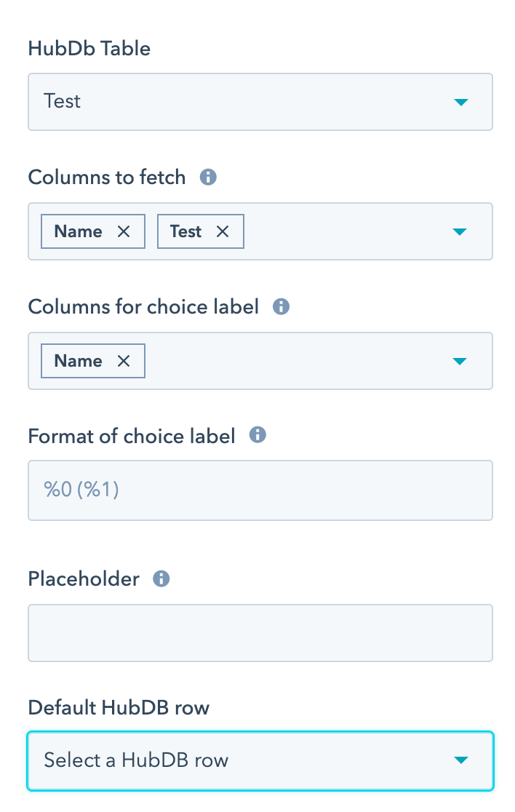The height and width of the screenshot is (812, 515).
Task: Expand the Columns for choice label dropdown
Action: click(x=461, y=360)
